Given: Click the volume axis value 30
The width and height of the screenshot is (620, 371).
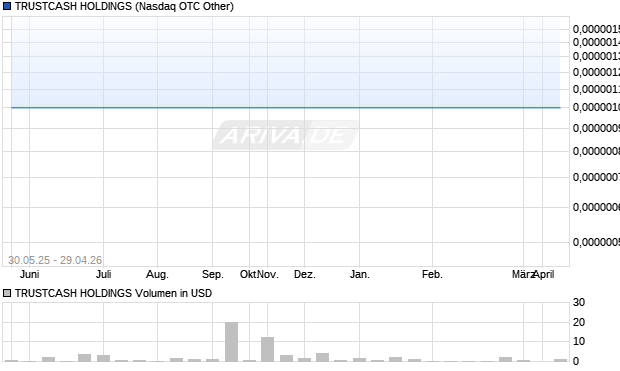Looking at the screenshot, I should (579, 303).
